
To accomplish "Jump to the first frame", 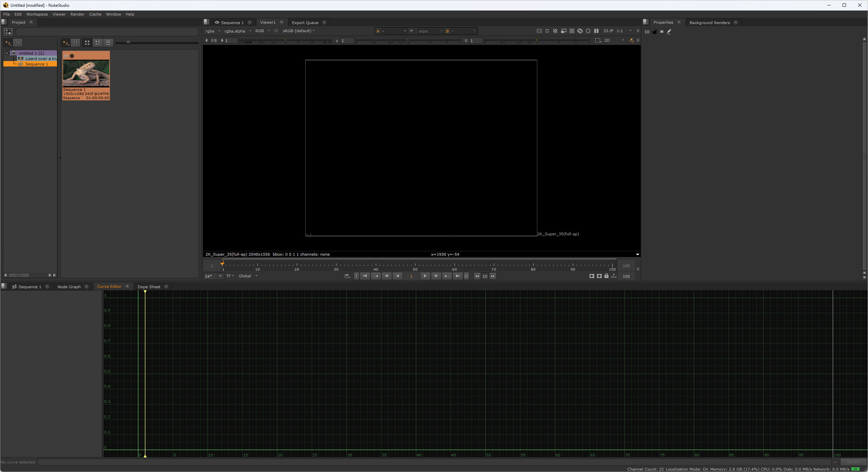I will click(365, 276).
